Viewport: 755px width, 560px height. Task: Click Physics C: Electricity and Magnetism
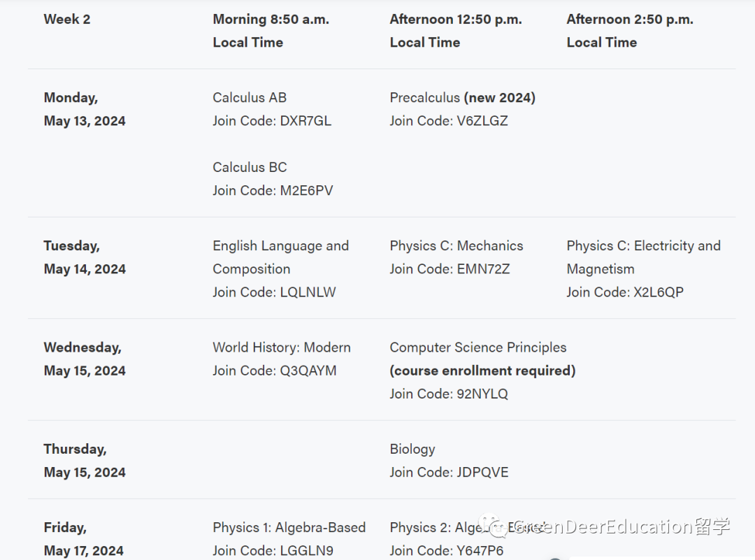pyautogui.click(x=642, y=257)
